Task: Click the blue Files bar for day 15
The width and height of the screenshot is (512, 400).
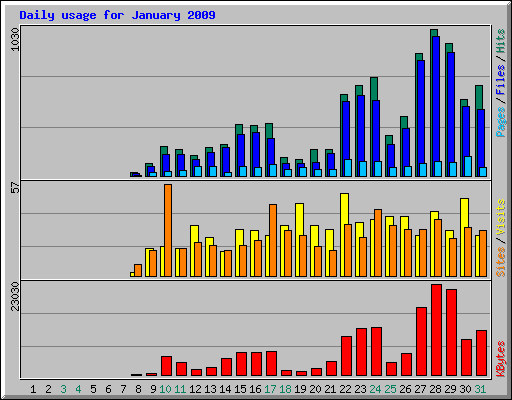Action: [241, 150]
